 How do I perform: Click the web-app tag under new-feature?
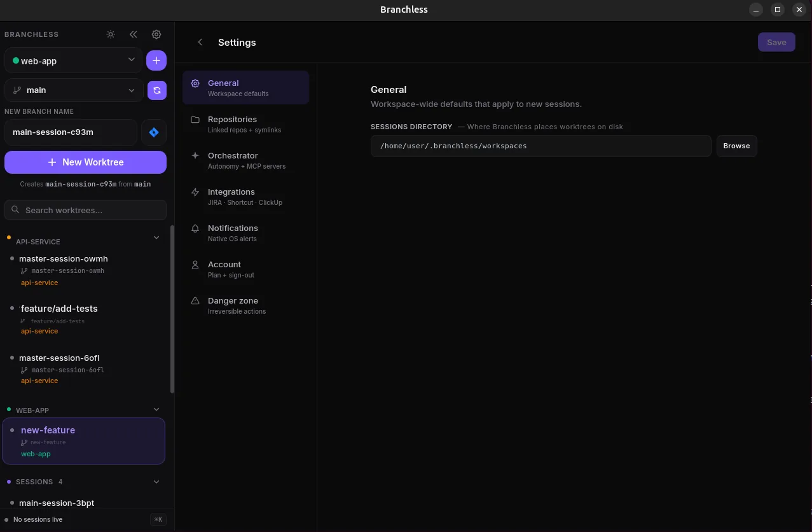(x=36, y=454)
